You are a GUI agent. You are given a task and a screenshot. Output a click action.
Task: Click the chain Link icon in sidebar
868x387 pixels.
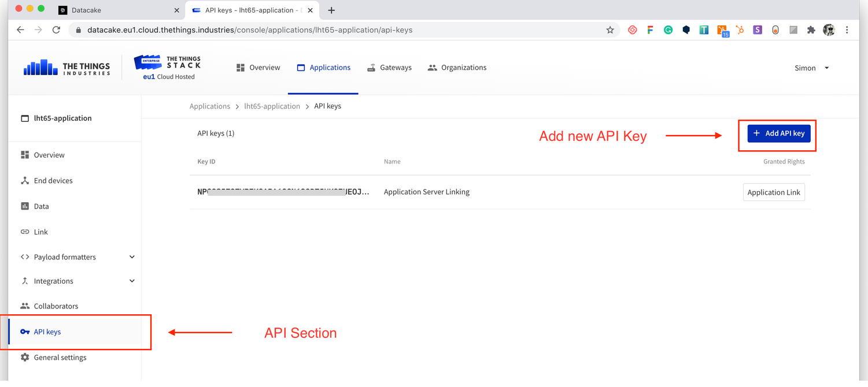pyautogui.click(x=25, y=232)
